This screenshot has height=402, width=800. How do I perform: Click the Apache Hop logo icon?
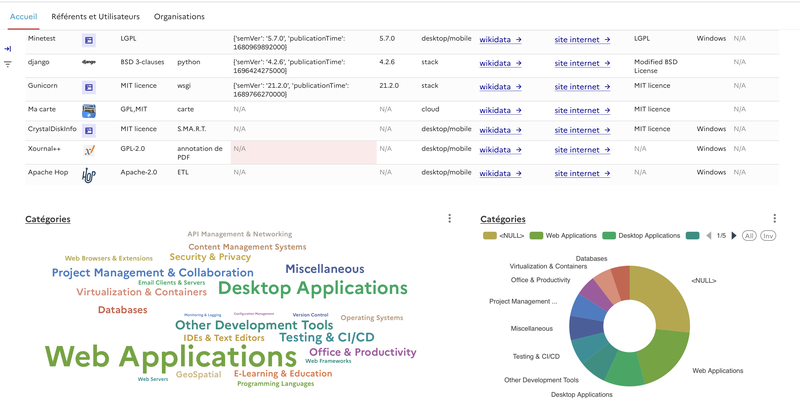(89, 175)
